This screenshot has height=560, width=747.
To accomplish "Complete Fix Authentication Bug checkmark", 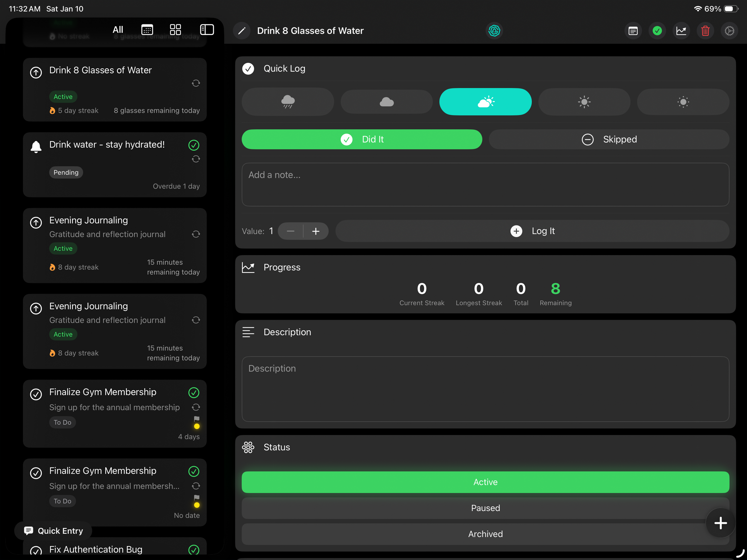I will [x=194, y=549].
